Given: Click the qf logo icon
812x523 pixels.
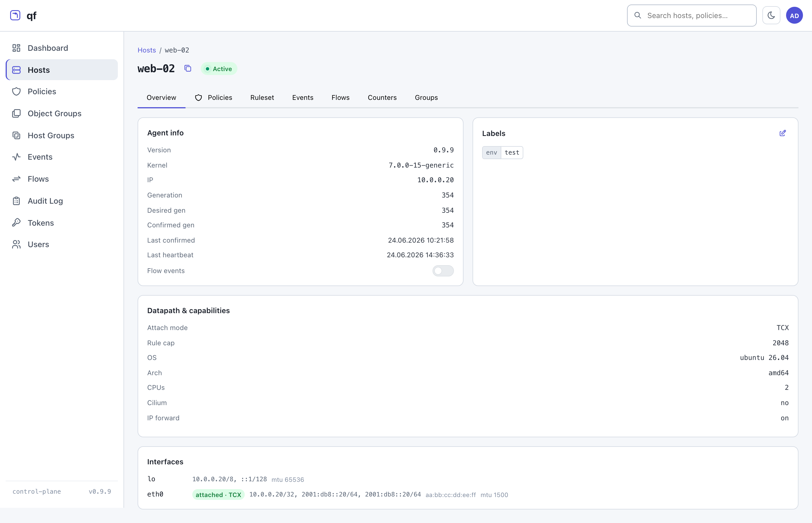Looking at the screenshot, I should pos(15,15).
